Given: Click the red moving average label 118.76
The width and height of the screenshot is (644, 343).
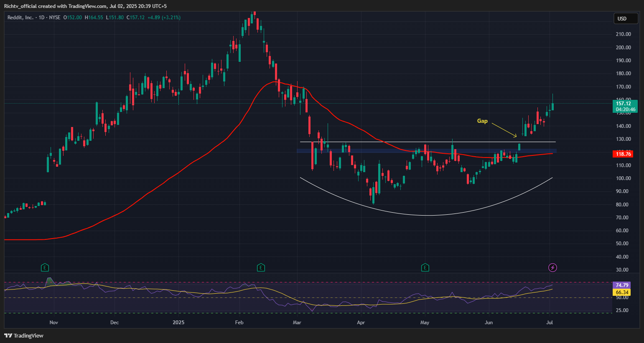Looking at the screenshot, I should 624,154.
